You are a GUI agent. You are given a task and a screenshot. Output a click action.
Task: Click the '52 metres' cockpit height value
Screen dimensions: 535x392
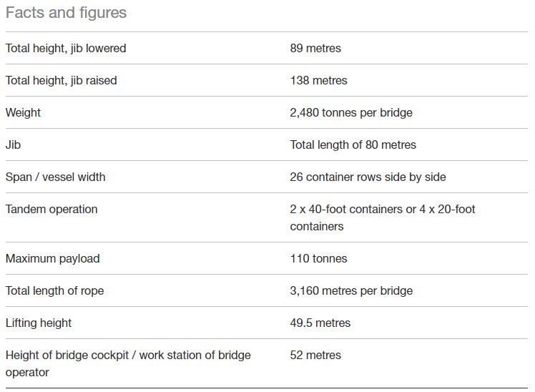point(315,355)
